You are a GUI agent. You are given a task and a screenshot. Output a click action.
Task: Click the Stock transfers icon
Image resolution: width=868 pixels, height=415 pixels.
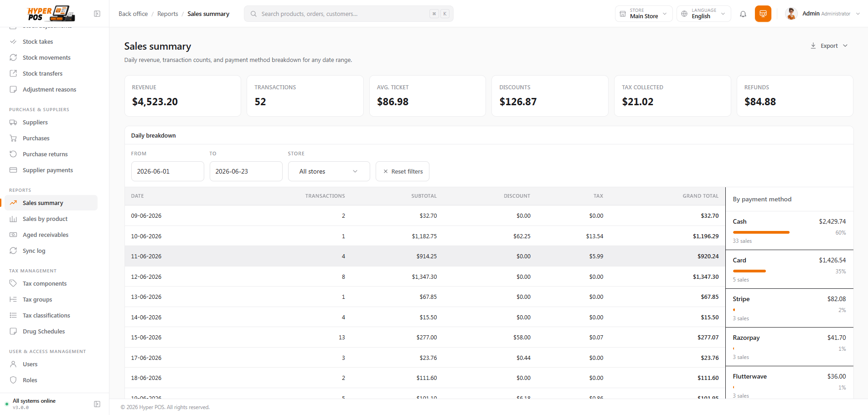pos(13,73)
